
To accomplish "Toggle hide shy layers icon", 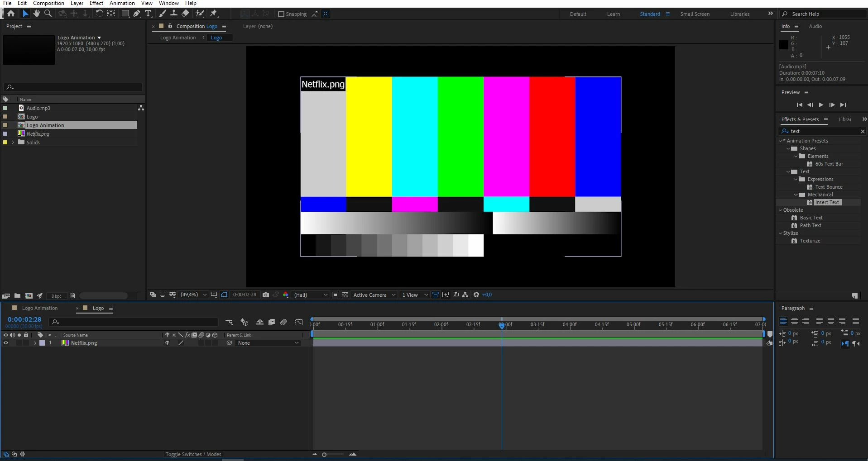I will [x=260, y=322].
